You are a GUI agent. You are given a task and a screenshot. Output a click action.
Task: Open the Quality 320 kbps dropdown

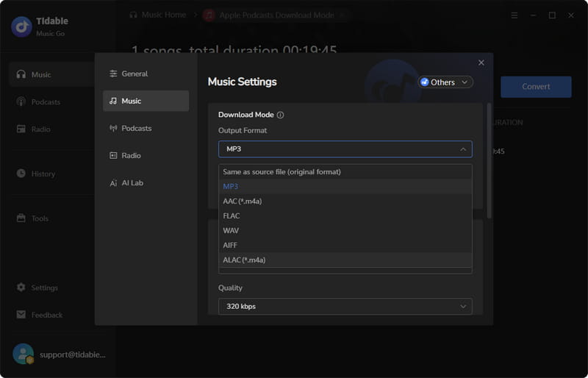[x=345, y=307]
